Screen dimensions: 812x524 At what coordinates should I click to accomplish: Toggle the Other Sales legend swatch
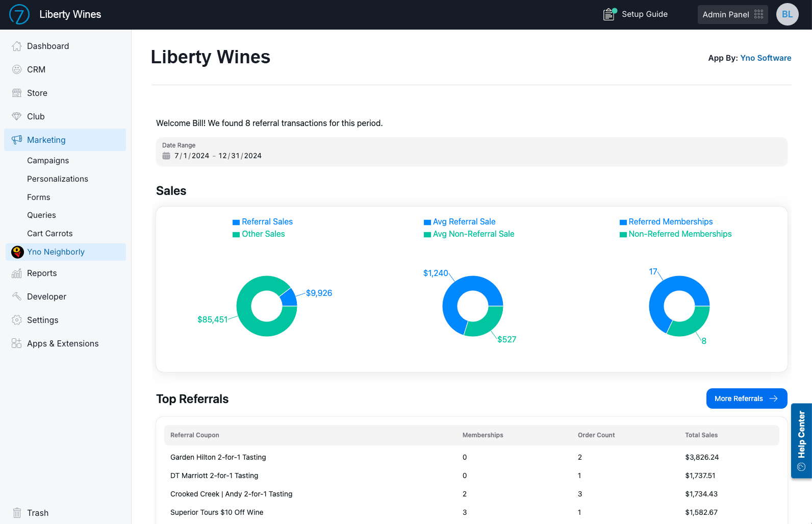(236, 235)
